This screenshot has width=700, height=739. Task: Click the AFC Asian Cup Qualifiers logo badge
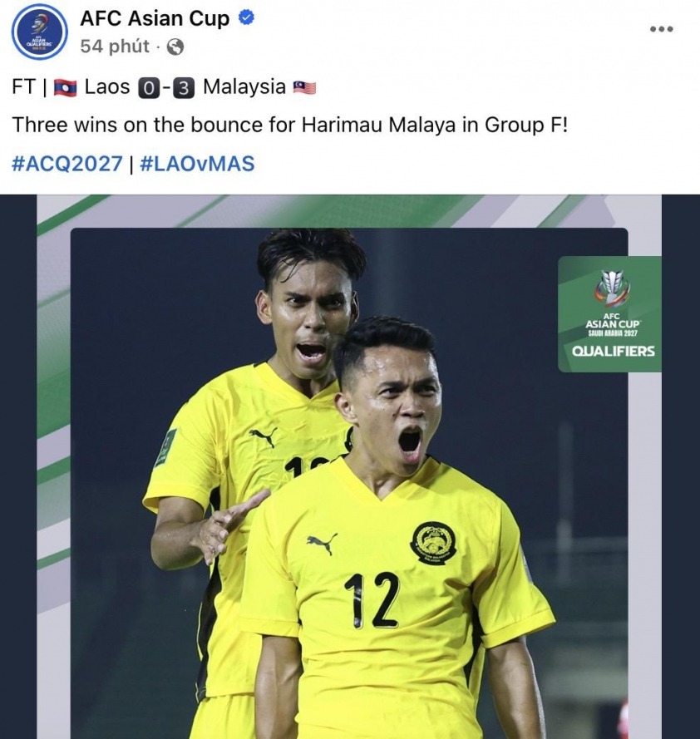(x=609, y=314)
